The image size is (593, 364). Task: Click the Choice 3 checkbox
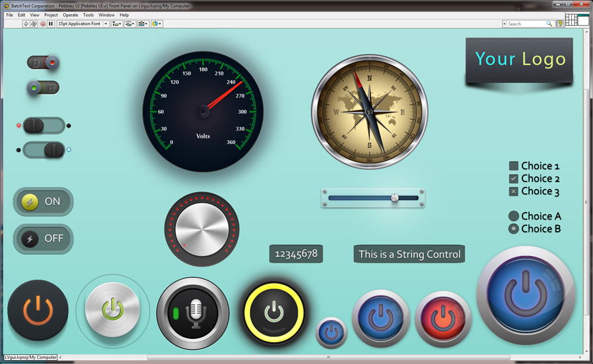[513, 192]
